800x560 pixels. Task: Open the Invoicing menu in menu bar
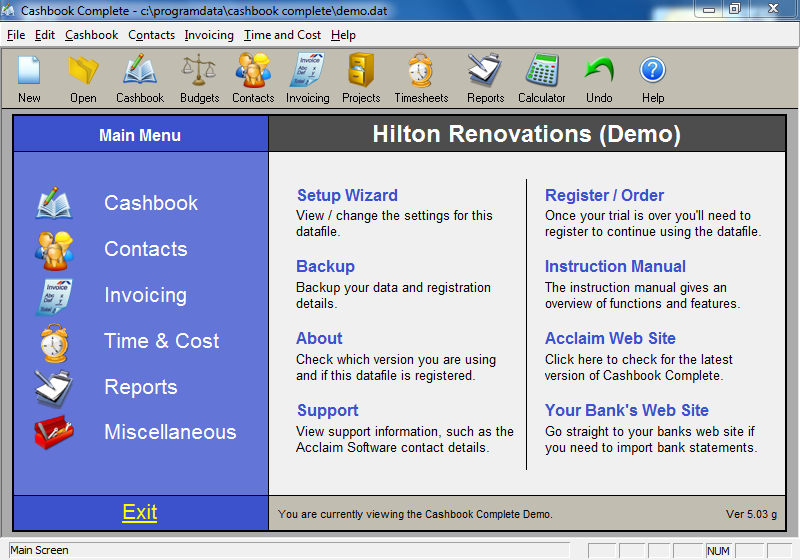coord(209,35)
